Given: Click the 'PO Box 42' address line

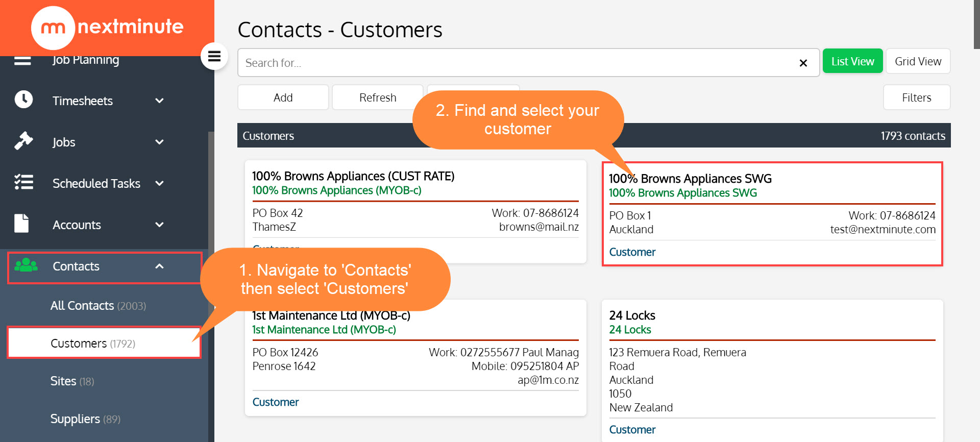Looking at the screenshot, I should pyautogui.click(x=278, y=213).
